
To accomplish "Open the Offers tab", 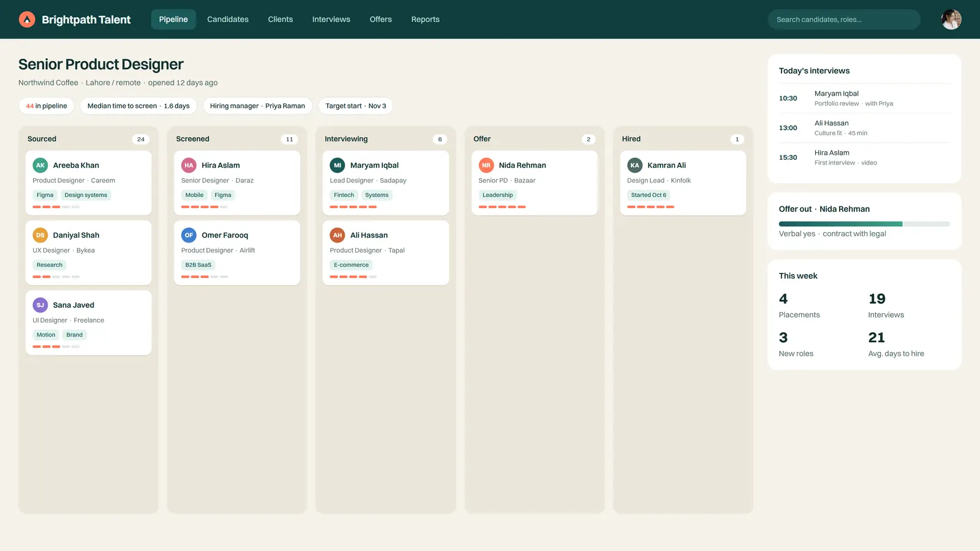I will pyautogui.click(x=381, y=20).
